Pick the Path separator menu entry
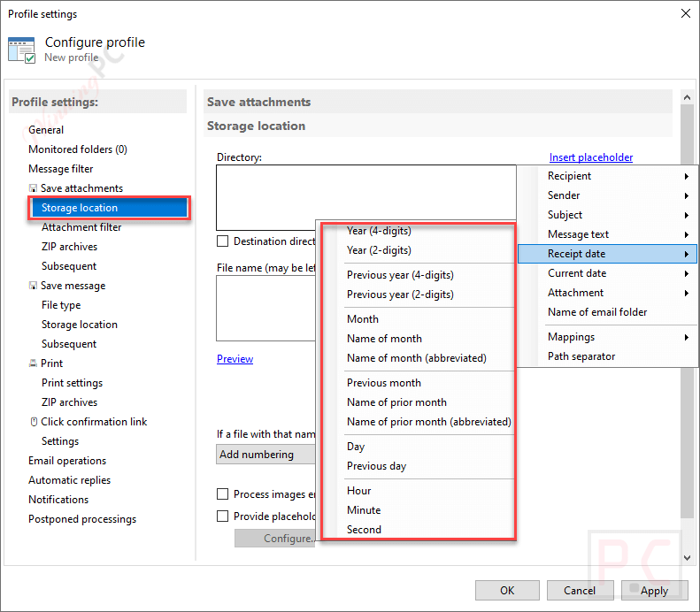Image resolution: width=700 pixels, height=612 pixels. (x=581, y=356)
